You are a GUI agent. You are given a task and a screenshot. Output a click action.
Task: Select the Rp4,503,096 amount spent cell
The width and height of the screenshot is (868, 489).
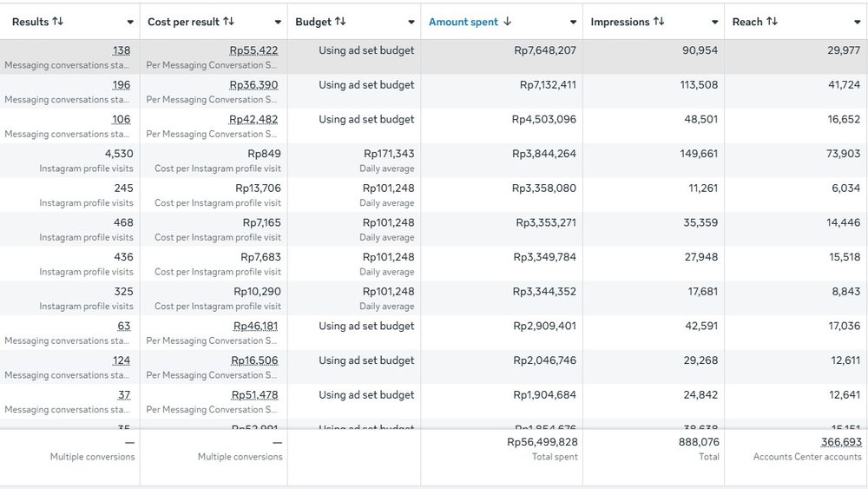coord(502,126)
